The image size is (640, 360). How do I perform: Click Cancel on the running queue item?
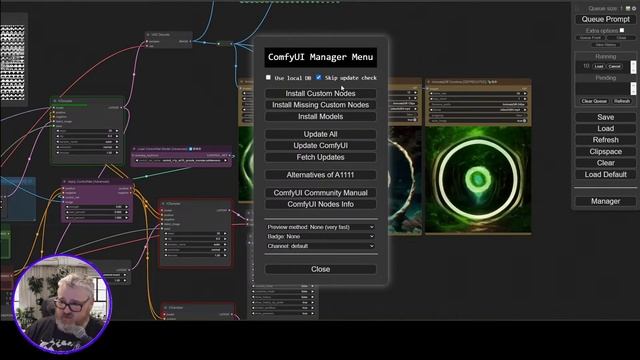614,66
